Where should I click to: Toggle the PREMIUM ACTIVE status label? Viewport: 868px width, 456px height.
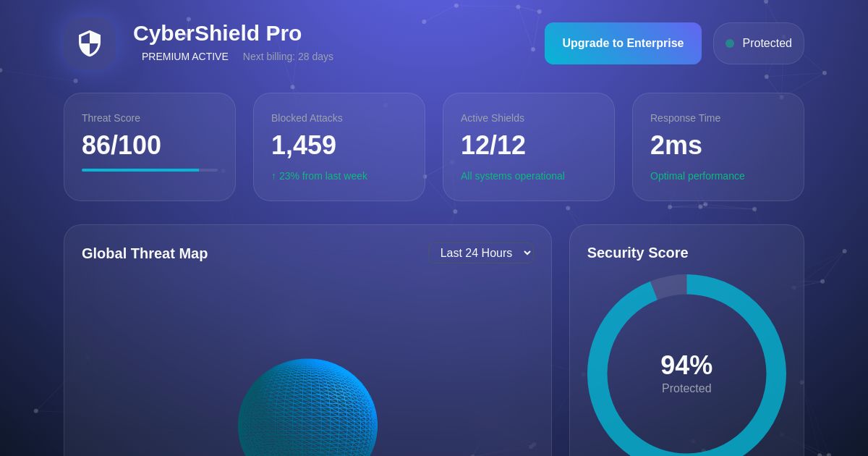click(x=185, y=56)
